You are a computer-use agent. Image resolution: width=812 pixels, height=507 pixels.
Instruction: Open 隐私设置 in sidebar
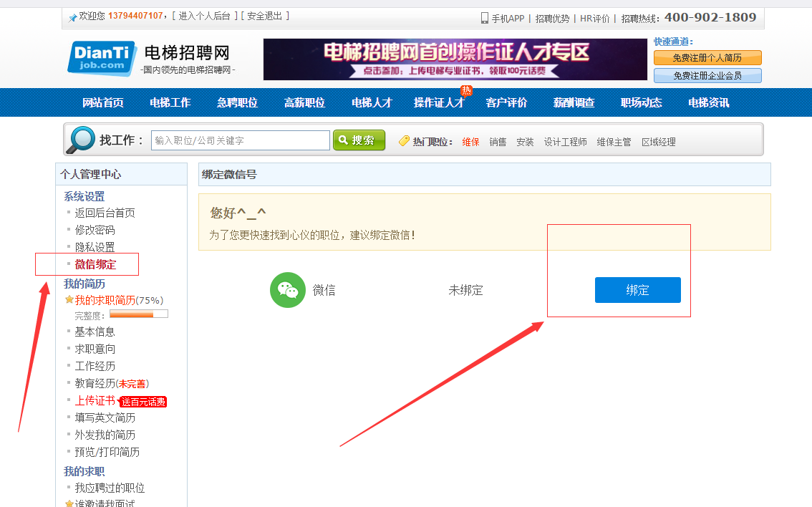coord(95,247)
